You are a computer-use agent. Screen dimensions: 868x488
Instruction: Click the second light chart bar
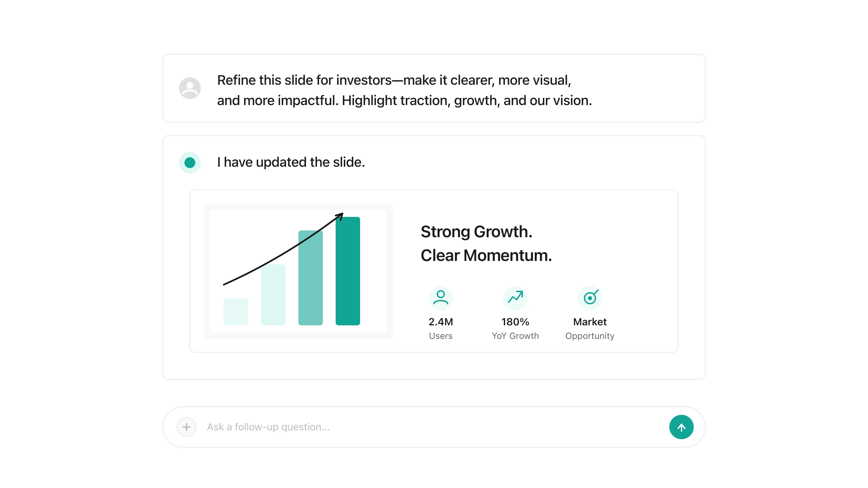[273, 295]
